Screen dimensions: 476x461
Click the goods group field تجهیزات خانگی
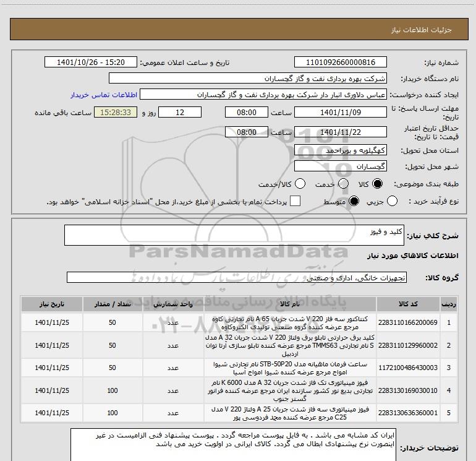pos(237,277)
